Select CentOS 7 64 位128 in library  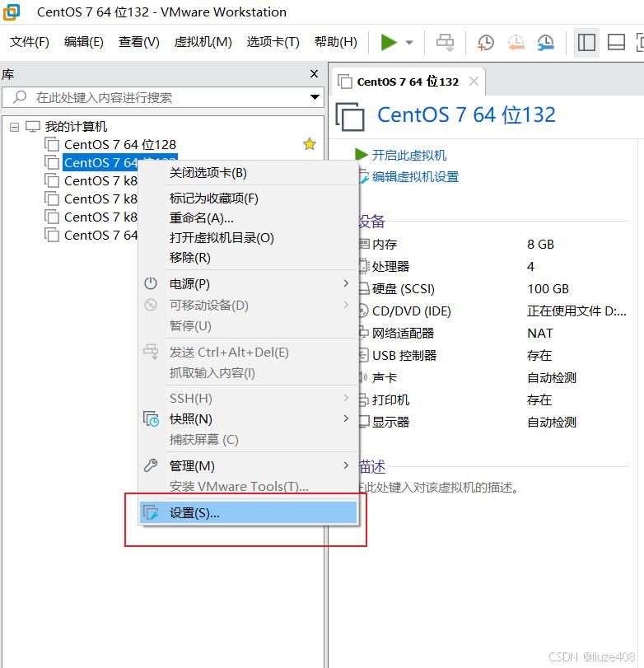point(119,145)
